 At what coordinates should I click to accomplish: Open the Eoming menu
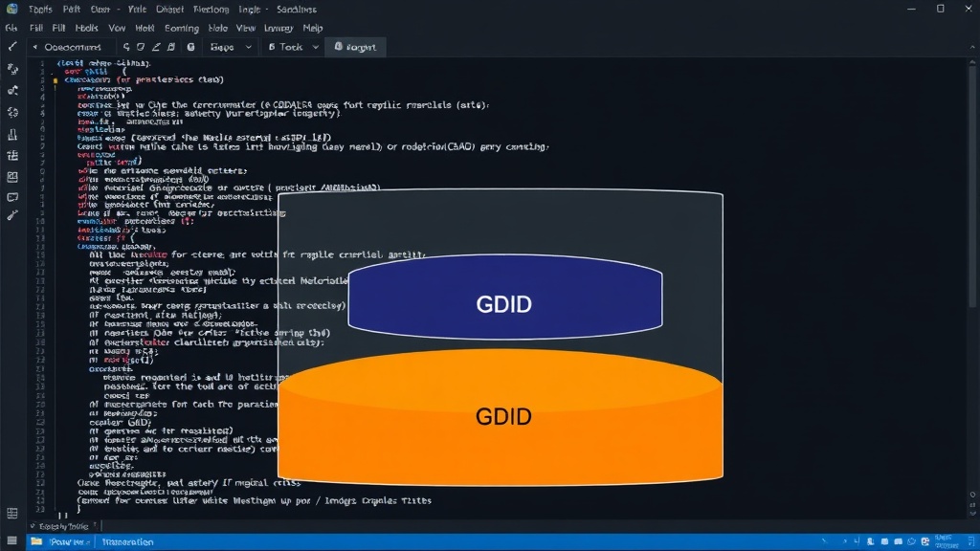pos(181,28)
